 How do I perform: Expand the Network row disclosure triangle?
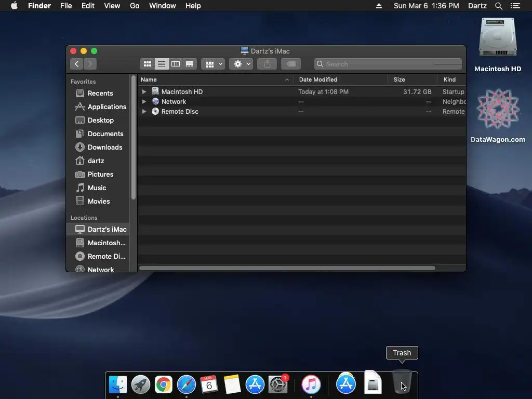point(144,101)
